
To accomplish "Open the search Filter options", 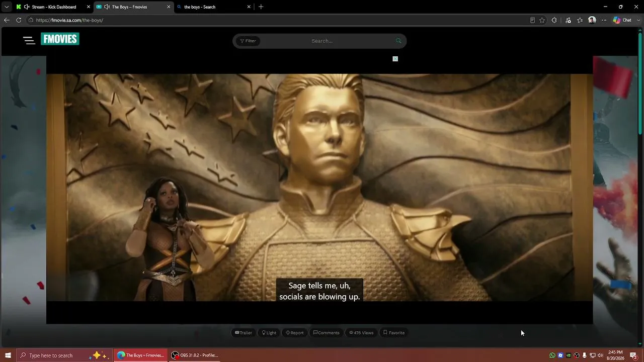I will [248, 41].
